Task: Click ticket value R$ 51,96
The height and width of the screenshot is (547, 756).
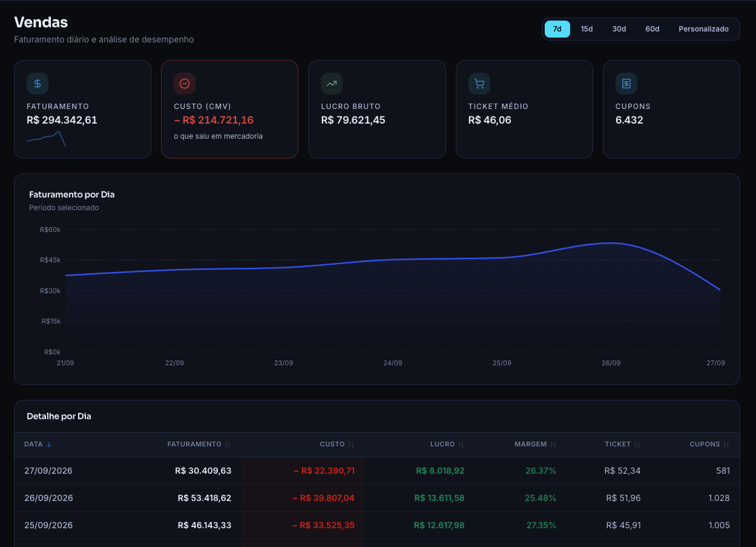Action: point(623,498)
